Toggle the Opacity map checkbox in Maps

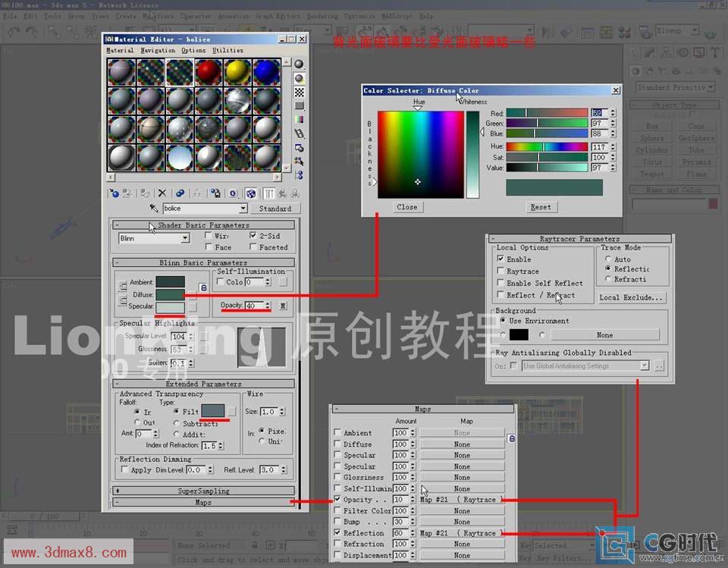coord(337,499)
